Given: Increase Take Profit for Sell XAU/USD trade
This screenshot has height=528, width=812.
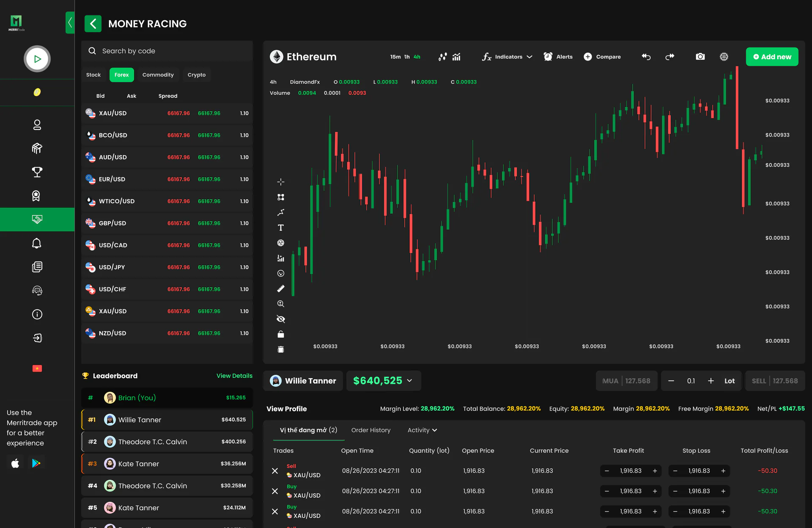Looking at the screenshot, I should point(655,471).
